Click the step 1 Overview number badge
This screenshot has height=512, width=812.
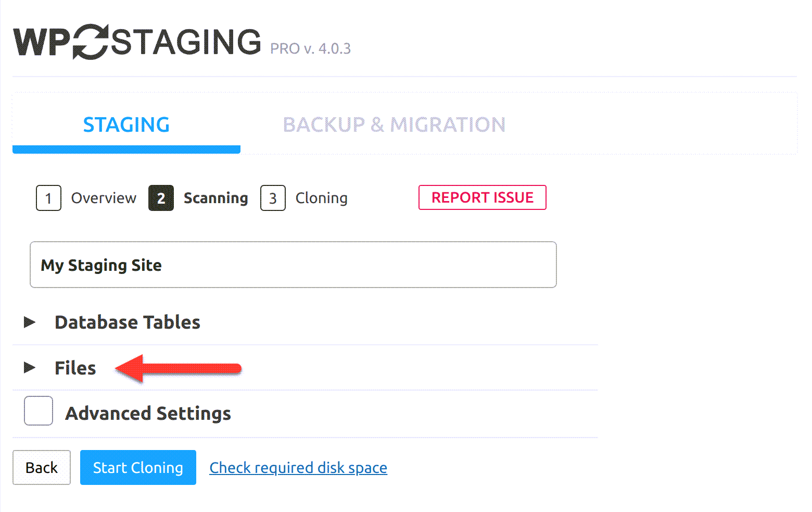[48, 198]
